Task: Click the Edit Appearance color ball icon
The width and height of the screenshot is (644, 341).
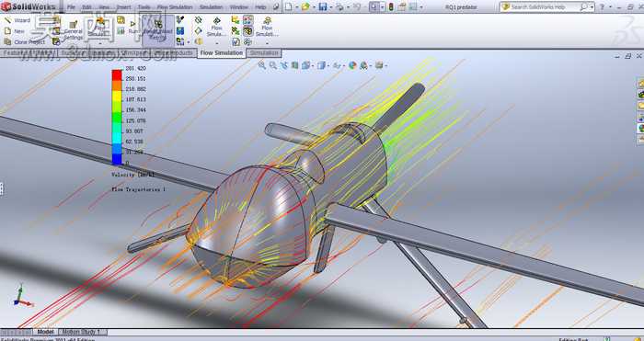Action: point(352,65)
